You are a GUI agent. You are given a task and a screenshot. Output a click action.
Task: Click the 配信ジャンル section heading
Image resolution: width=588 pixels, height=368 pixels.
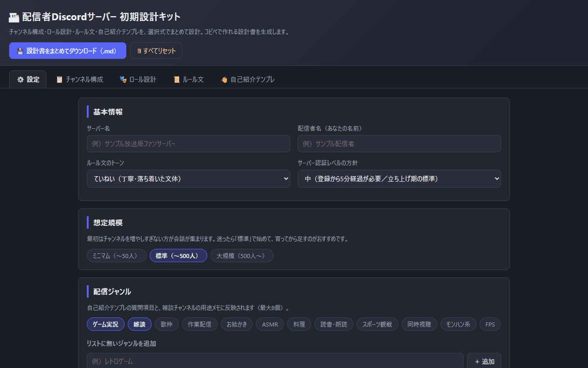(112, 292)
